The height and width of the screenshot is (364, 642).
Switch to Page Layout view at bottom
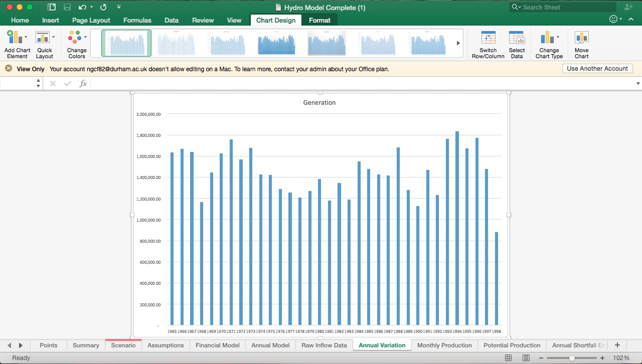(526, 357)
